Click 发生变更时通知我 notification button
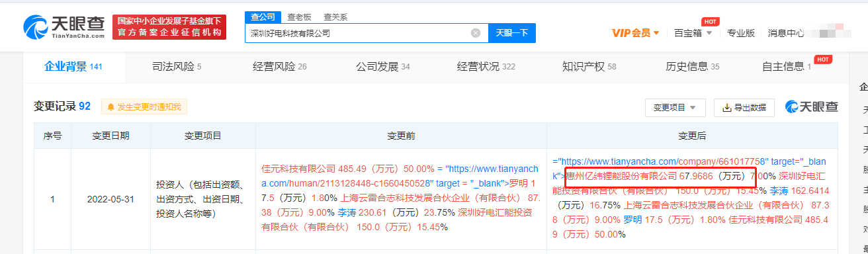 [x=144, y=106]
